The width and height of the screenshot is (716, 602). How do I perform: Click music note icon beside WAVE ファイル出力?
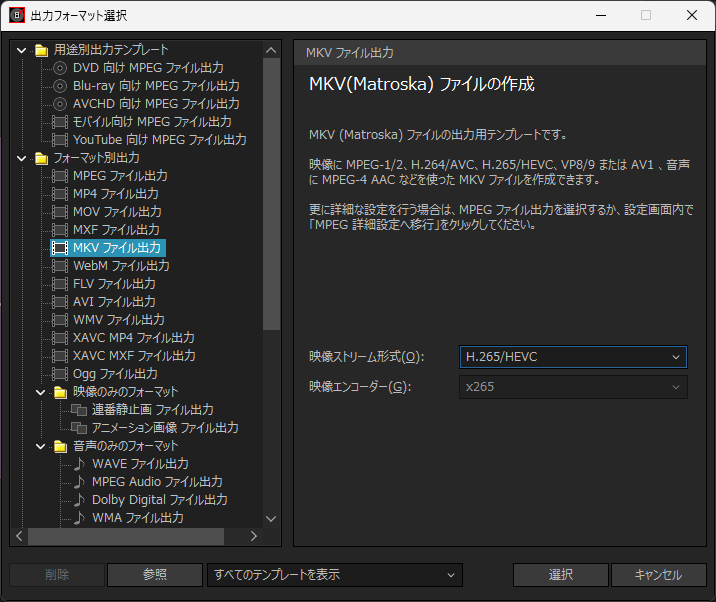pyautogui.click(x=79, y=464)
